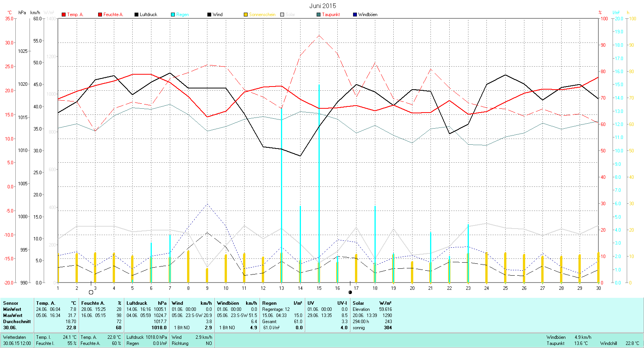Click the Windchill 22.8 °C reading
The image size is (644, 348).
click(620, 343)
